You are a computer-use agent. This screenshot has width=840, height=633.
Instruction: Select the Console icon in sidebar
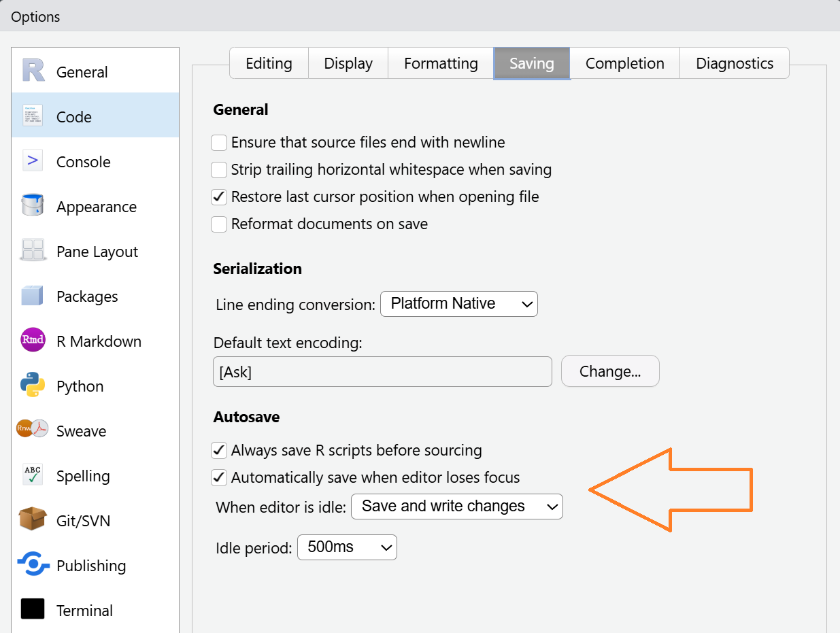tap(33, 162)
